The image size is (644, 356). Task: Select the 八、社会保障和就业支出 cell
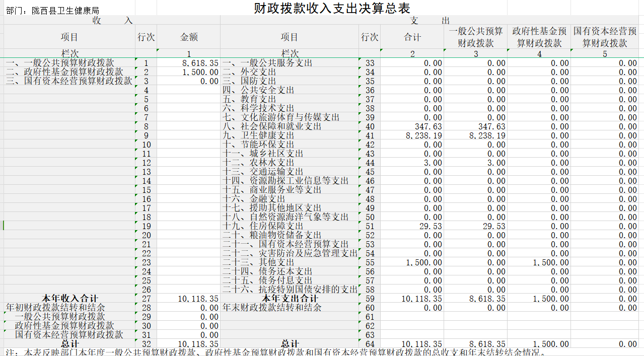(272, 127)
